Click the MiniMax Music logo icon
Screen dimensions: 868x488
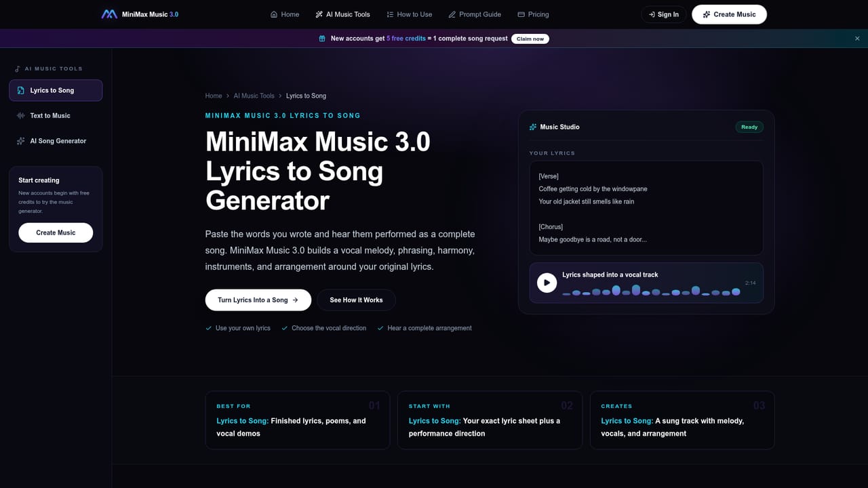coord(109,14)
